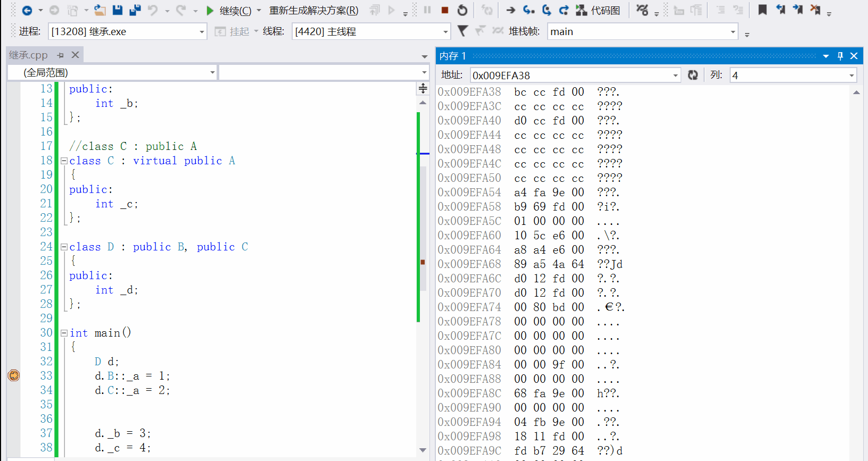Toggle auto-hide pin on 内存 1 panel
This screenshot has width=868, height=461.
coord(840,56)
